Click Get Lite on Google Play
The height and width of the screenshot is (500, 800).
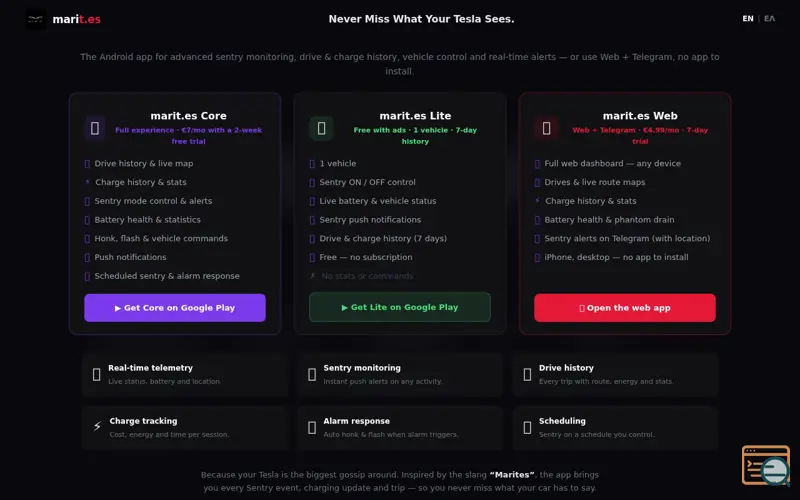point(400,307)
